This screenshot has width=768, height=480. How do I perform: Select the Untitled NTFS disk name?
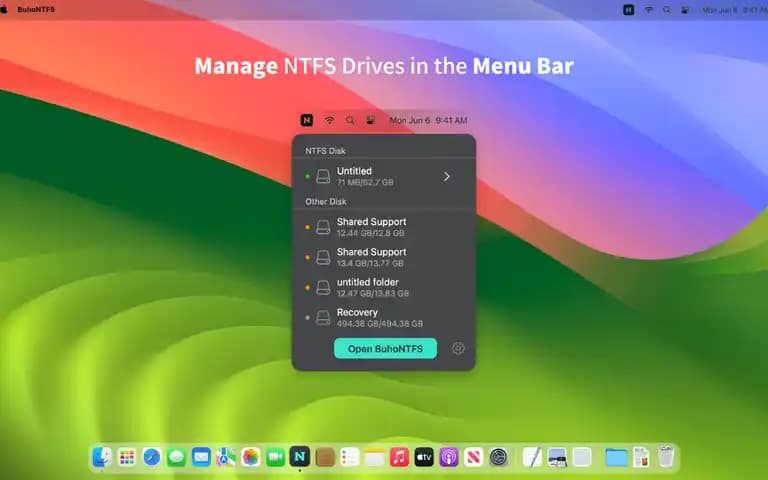pyautogui.click(x=354, y=171)
